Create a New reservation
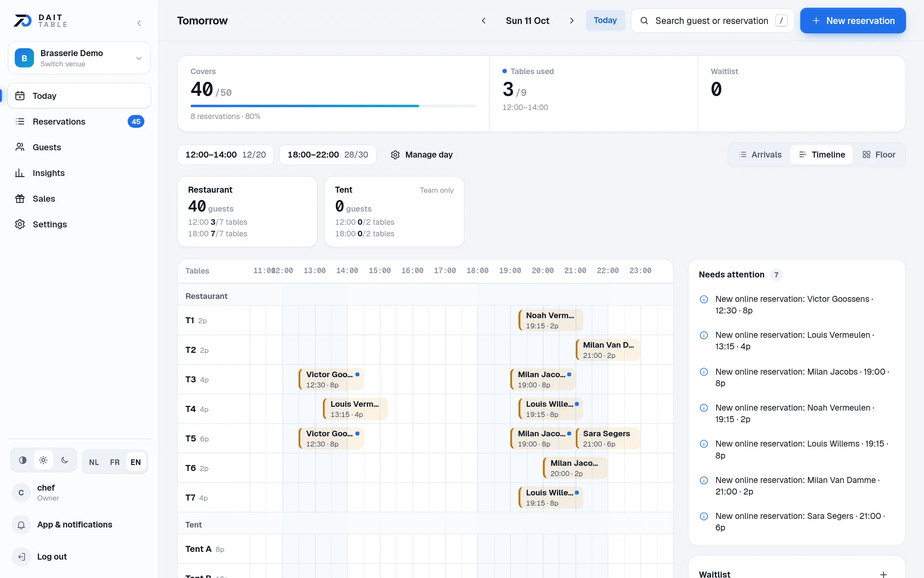 [x=853, y=21]
